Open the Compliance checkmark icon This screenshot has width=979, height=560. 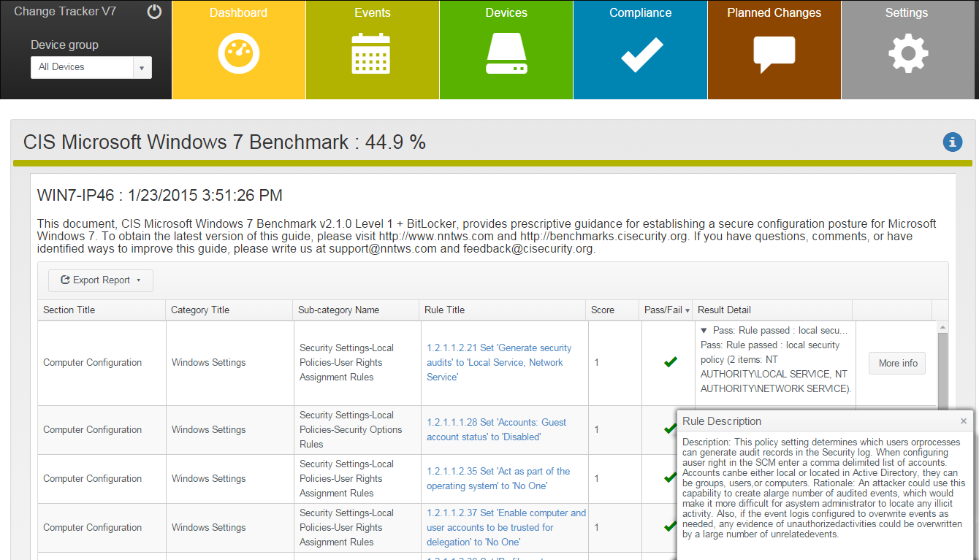641,54
